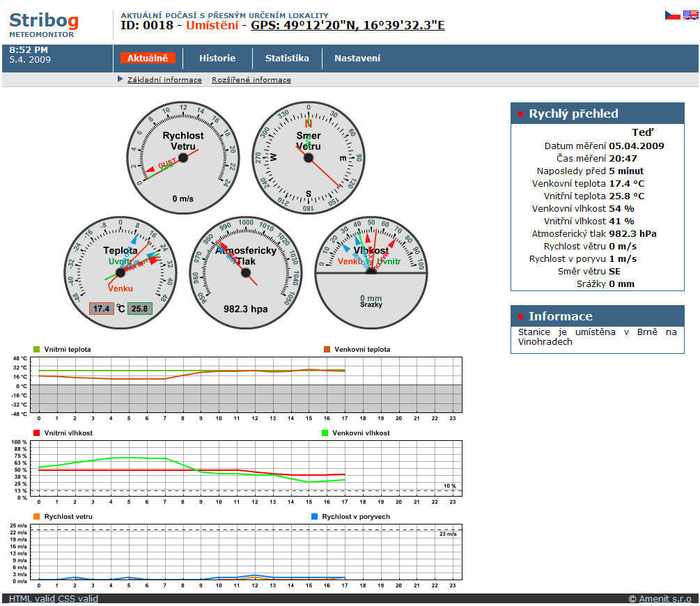The image size is (700, 606).
Task: Click the Atmosfericky Tlak pressure gauge
Action: (x=245, y=272)
